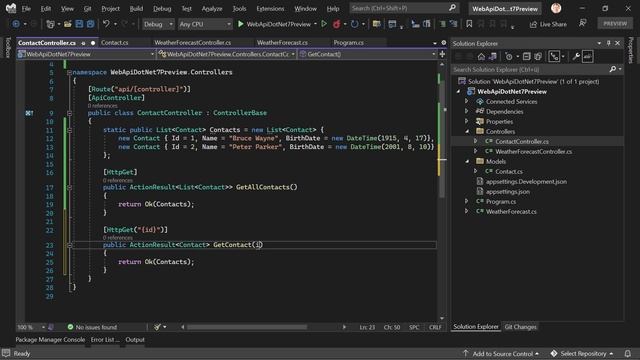Click the New Project toolbar icon

coord(50,24)
